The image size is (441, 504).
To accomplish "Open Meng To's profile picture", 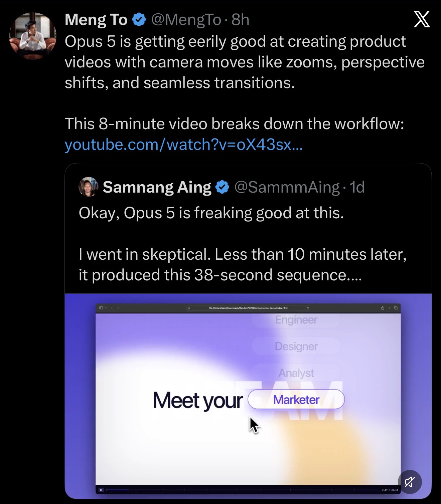I will [x=33, y=36].
